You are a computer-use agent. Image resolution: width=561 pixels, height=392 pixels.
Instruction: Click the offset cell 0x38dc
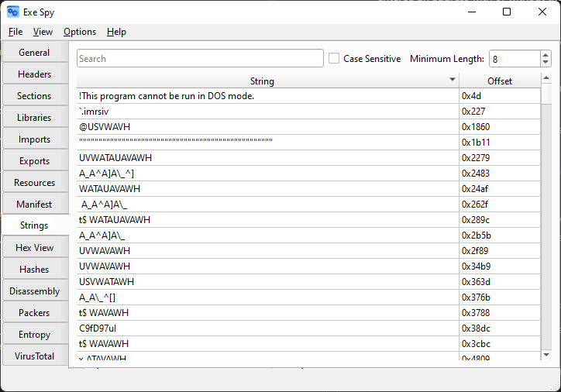[x=500, y=328]
